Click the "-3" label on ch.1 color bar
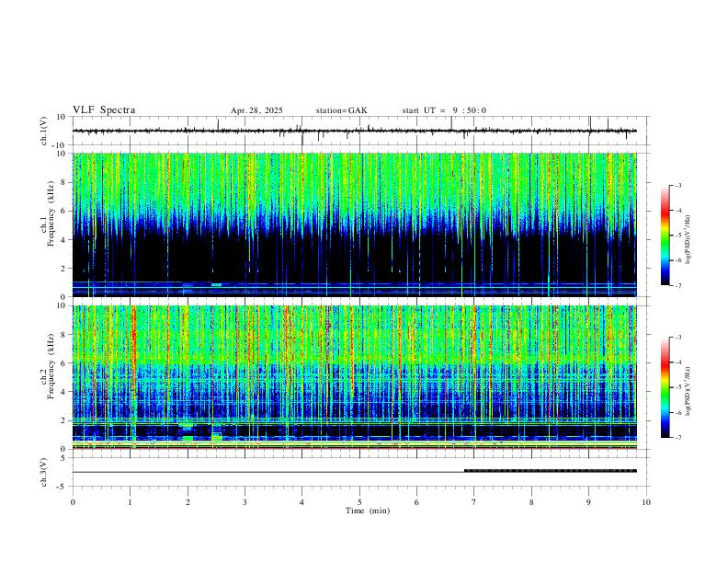The height and width of the screenshot is (563, 728). pyautogui.click(x=678, y=185)
